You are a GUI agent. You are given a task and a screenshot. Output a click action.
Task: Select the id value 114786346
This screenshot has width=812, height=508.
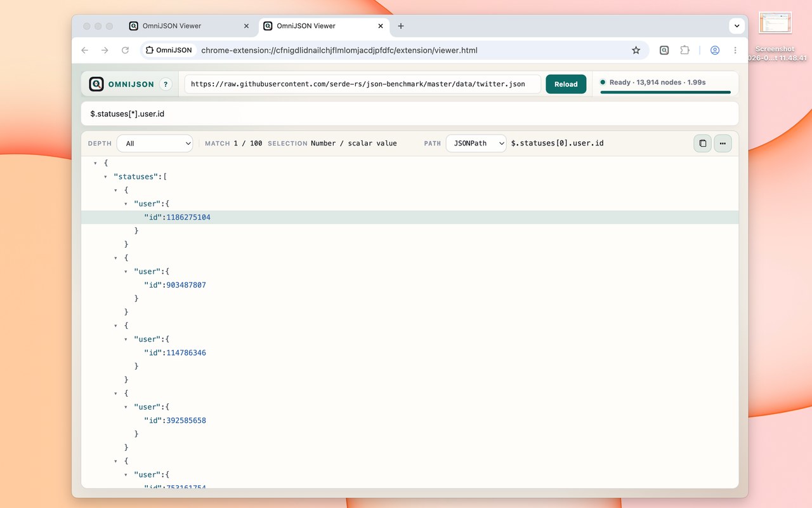pyautogui.click(x=186, y=352)
